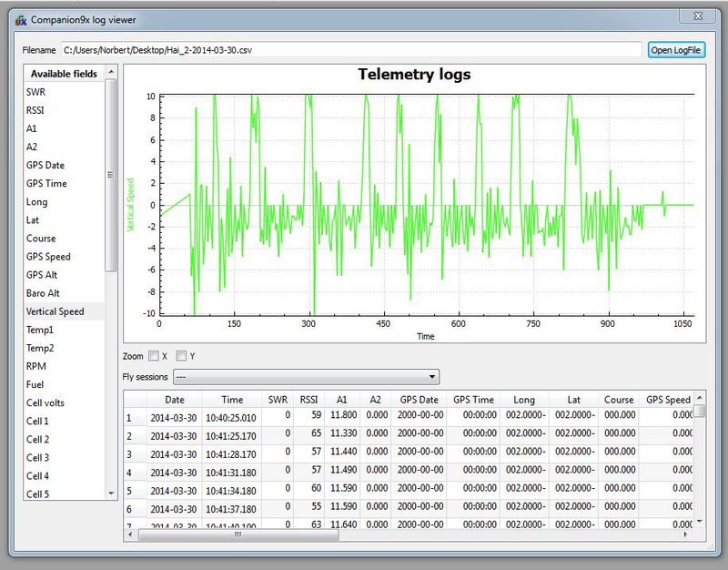Click the Filename path input field
The image size is (728, 570).
351,50
